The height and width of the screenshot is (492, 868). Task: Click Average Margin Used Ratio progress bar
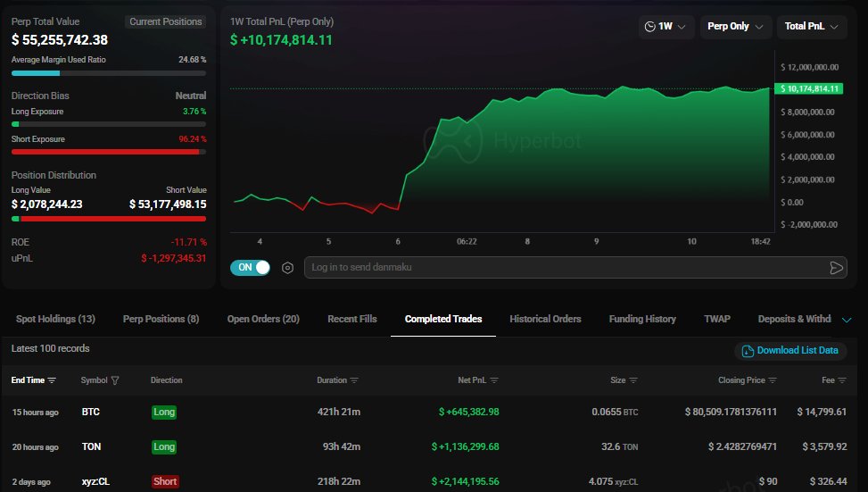point(109,73)
